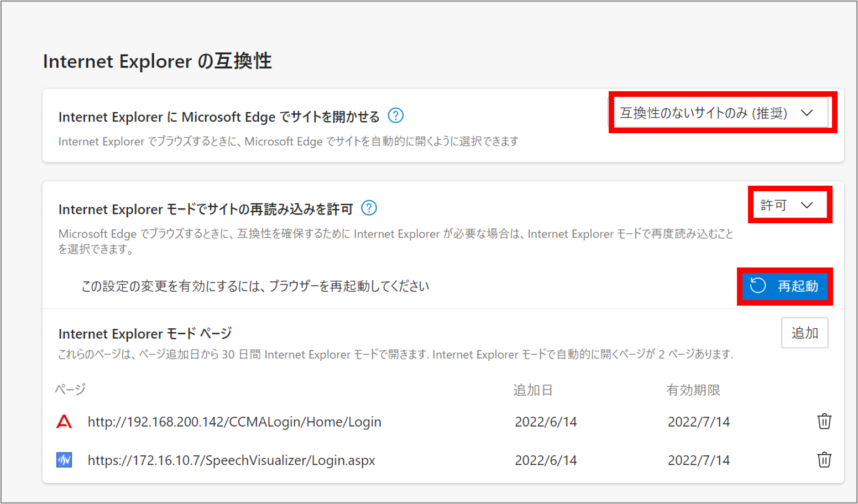Open help for 'Microsoft Edge でサイトを開かせる' setting

click(x=396, y=116)
